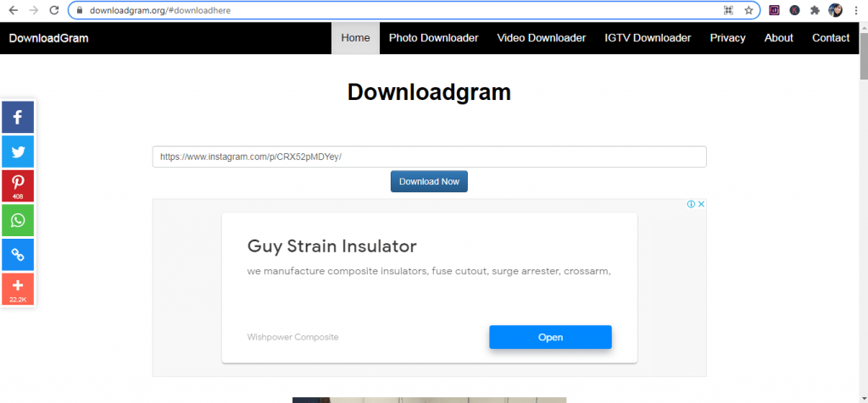Go to the Privacy page
Image resolution: width=868 pixels, height=403 pixels.
click(727, 38)
